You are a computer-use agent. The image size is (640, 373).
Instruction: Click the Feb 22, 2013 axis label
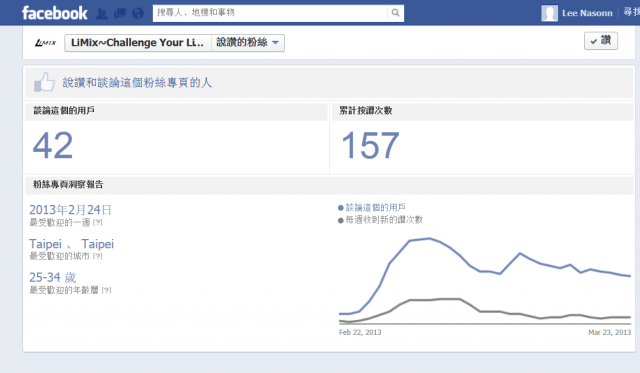[360, 333]
